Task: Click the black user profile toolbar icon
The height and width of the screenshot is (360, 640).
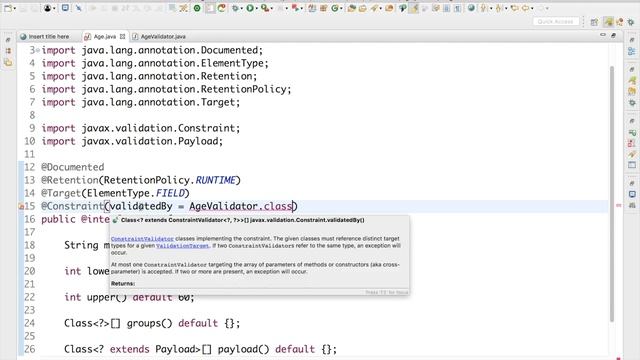Action: click(47, 8)
